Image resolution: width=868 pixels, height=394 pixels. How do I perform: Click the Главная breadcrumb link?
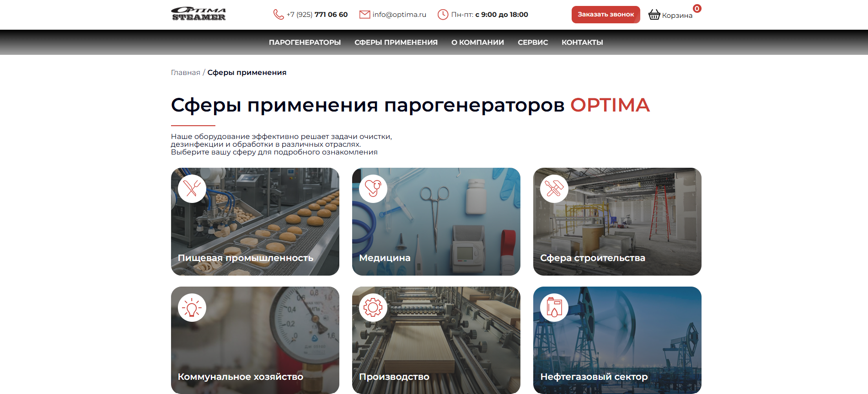point(185,73)
